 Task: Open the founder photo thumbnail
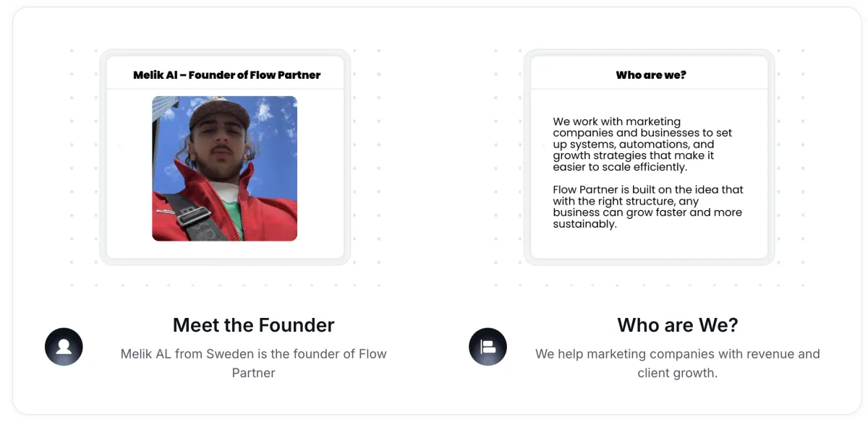[224, 168]
